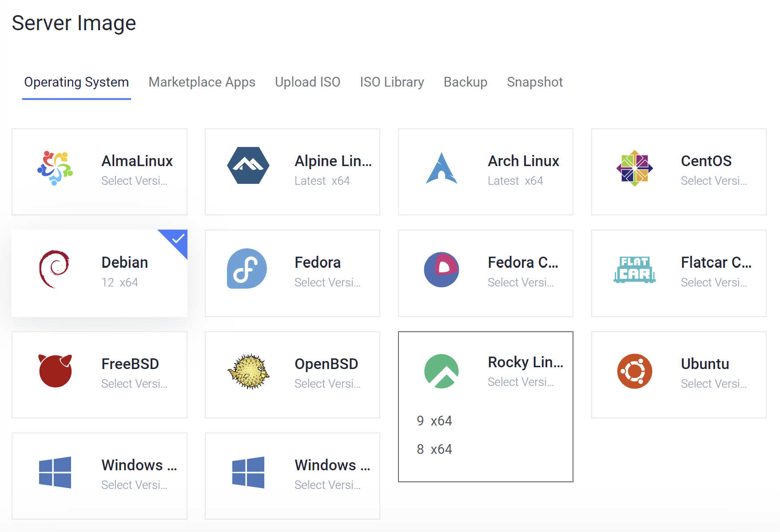Select the Operating System tab
The height and width of the screenshot is (532, 780).
click(76, 82)
